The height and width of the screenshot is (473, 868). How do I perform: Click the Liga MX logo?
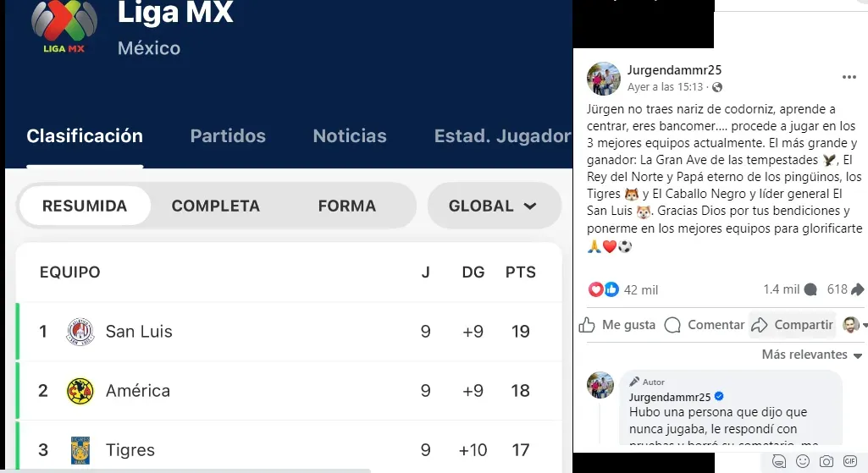pos(64,26)
